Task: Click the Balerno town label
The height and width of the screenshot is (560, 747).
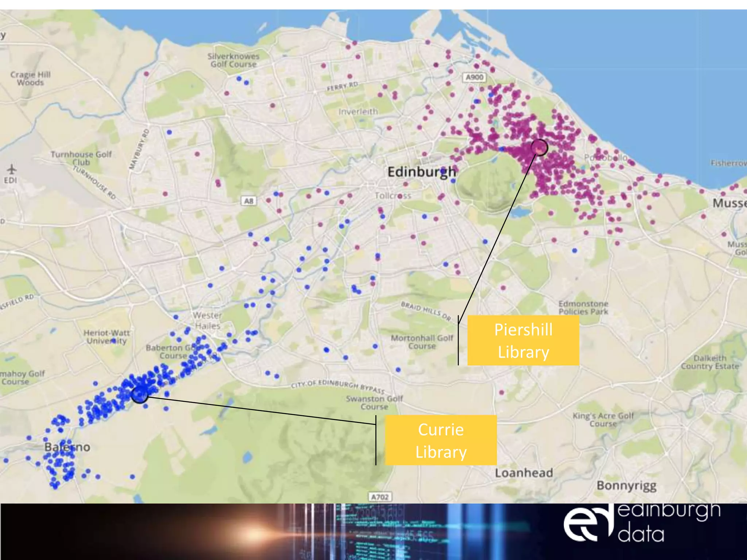Action: pos(67,447)
